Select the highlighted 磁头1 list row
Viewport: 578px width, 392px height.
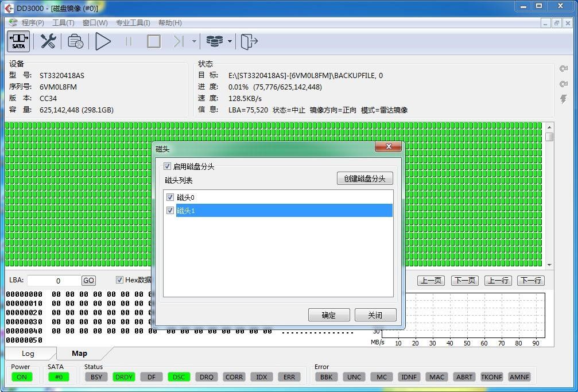(x=284, y=211)
